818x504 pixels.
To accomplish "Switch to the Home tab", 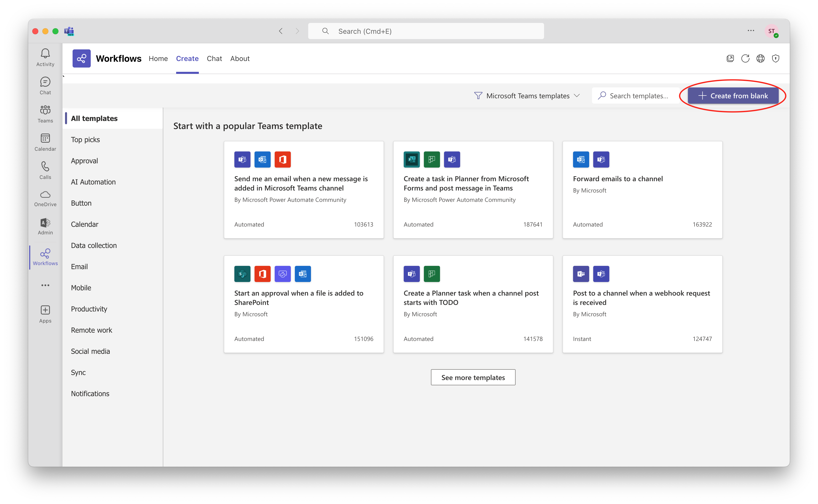I will (158, 59).
